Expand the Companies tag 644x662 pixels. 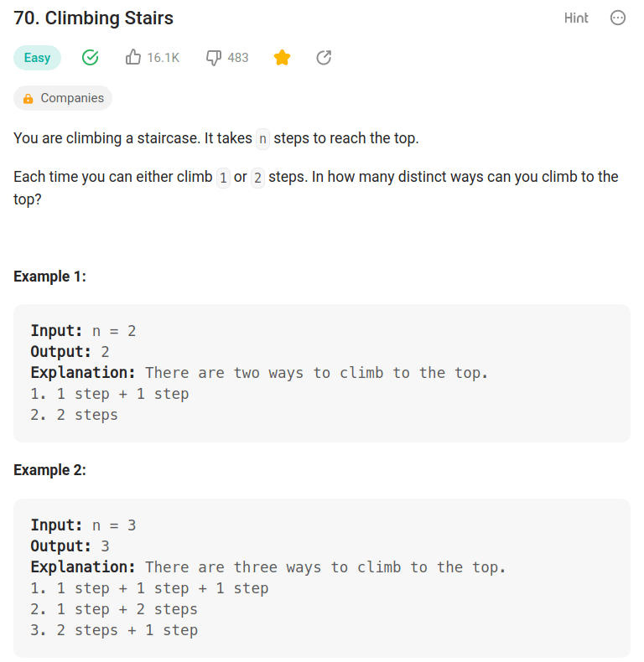pos(63,98)
